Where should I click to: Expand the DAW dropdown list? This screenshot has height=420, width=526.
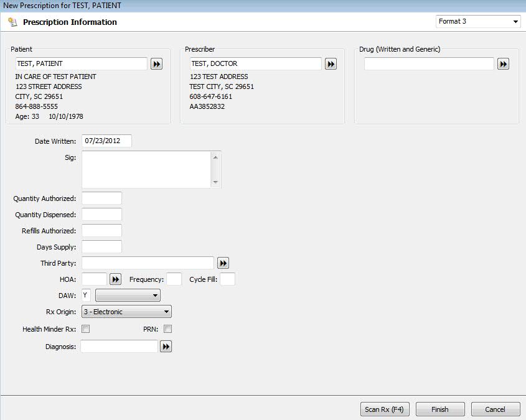point(128,296)
